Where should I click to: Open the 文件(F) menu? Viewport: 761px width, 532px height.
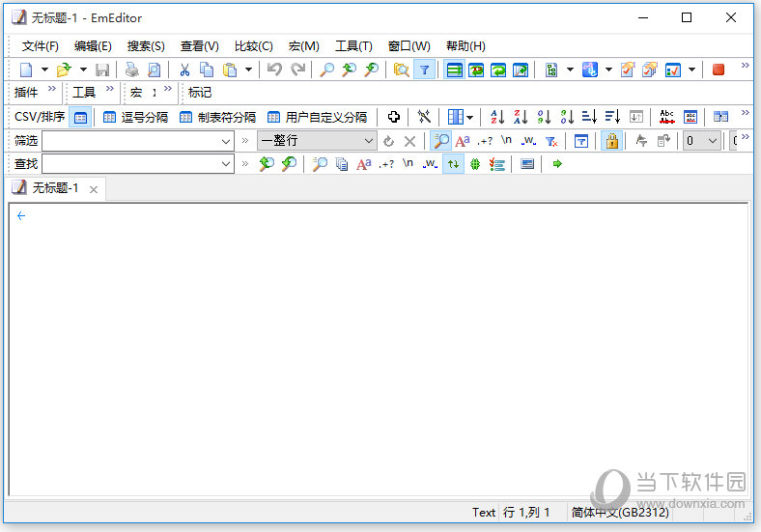point(41,45)
